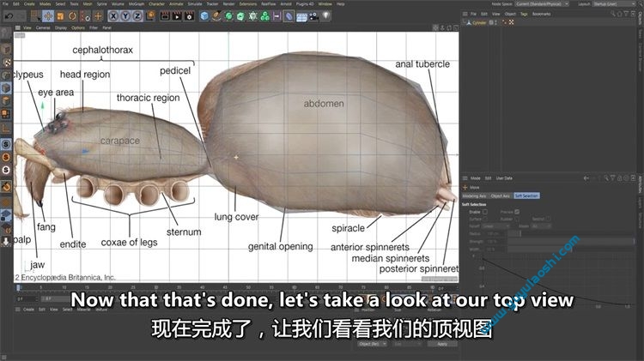
Task: Select the Rotate tool icon
Action: (x=73, y=16)
